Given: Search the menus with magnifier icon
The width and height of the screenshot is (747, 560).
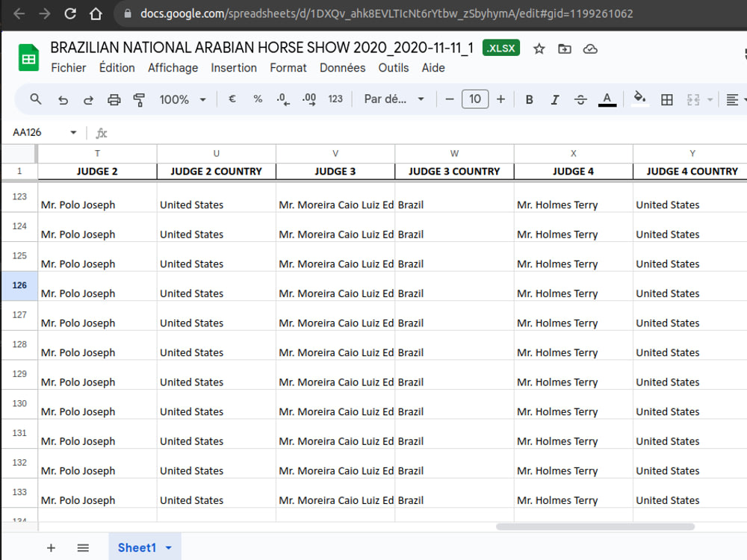Looking at the screenshot, I should click(36, 99).
